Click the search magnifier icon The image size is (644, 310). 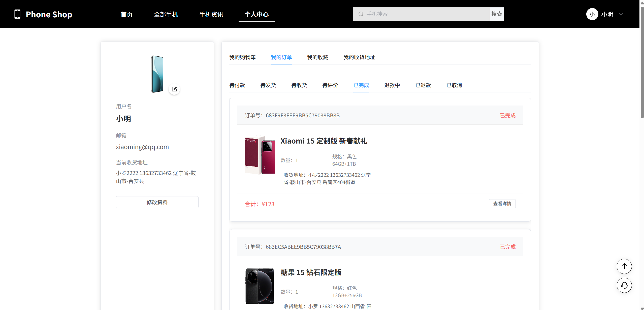pyautogui.click(x=361, y=14)
